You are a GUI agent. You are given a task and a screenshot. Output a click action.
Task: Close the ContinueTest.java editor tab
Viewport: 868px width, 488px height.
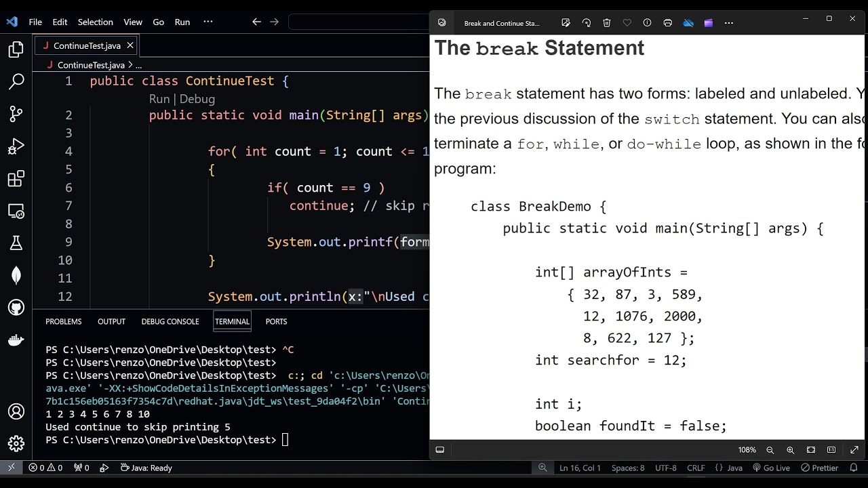[x=130, y=45]
